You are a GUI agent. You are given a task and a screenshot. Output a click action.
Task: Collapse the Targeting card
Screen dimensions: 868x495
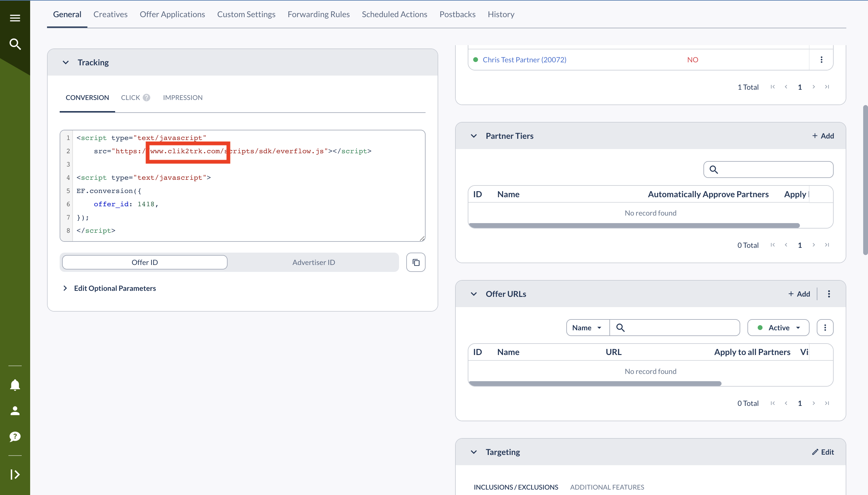[x=474, y=452]
